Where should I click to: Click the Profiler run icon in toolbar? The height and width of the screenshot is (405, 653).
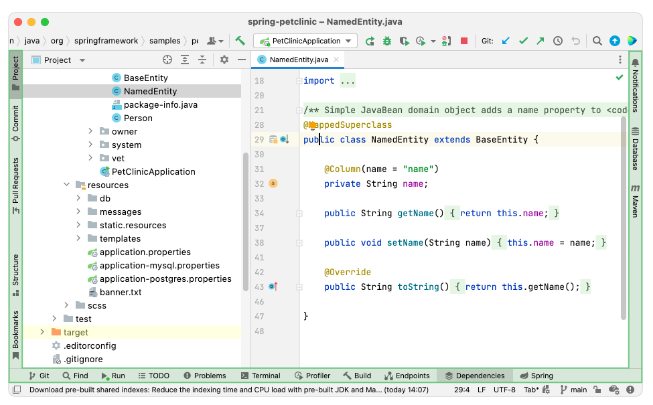tap(421, 41)
